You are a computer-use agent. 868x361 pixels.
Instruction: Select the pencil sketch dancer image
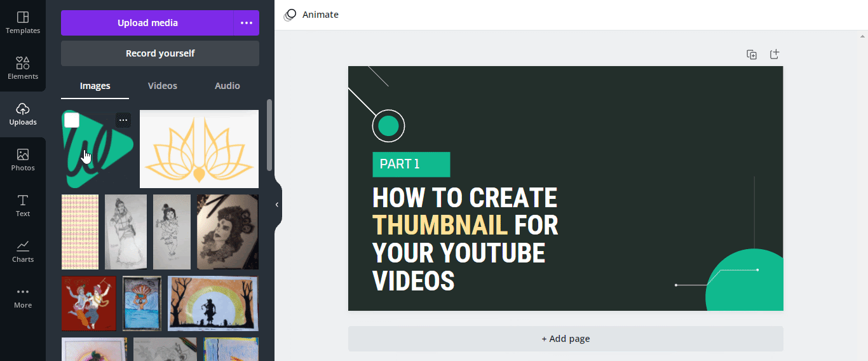(126, 232)
